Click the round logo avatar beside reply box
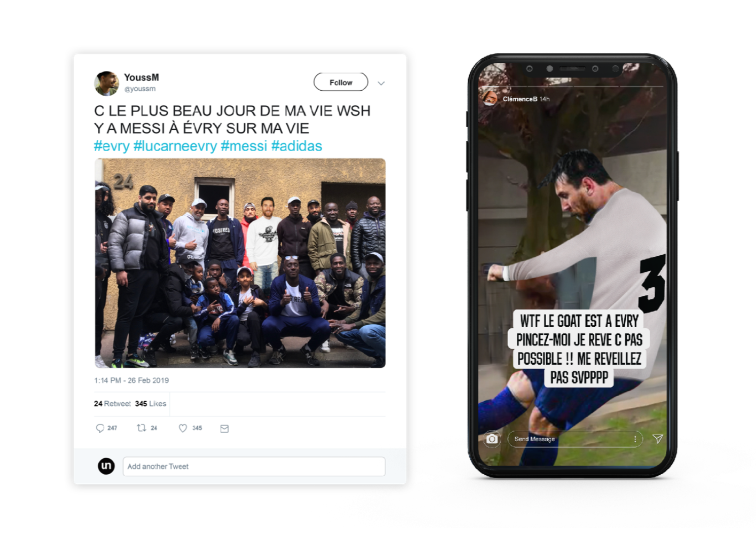This screenshot has height=541, width=756. coord(106,466)
